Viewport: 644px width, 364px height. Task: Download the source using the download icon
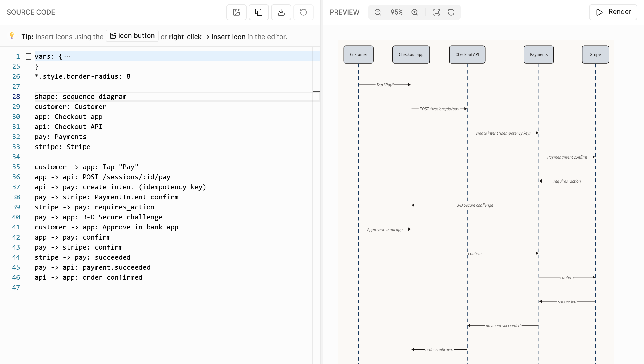[281, 12]
